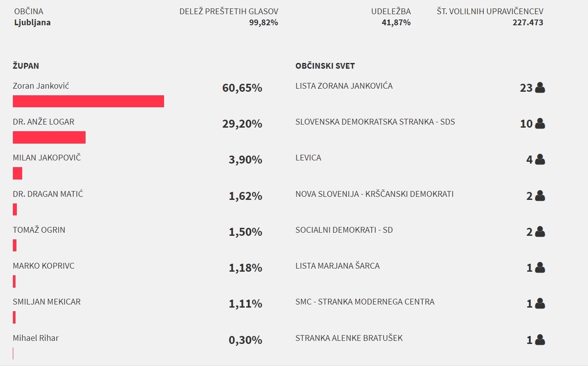Click the person icon in the SMC row
588x367 pixels.
(x=540, y=304)
